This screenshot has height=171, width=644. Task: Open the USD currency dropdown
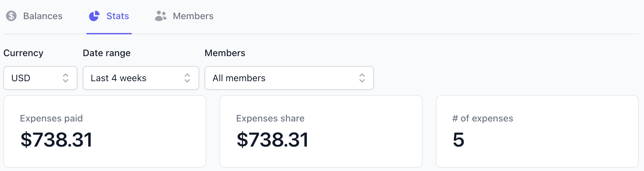pyautogui.click(x=40, y=78)
